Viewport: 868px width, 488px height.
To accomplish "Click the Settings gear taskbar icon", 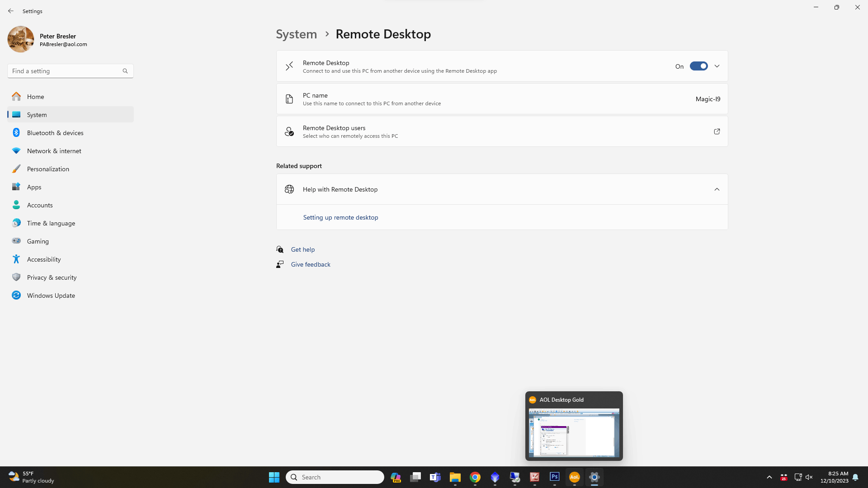I will pos(594,477).
